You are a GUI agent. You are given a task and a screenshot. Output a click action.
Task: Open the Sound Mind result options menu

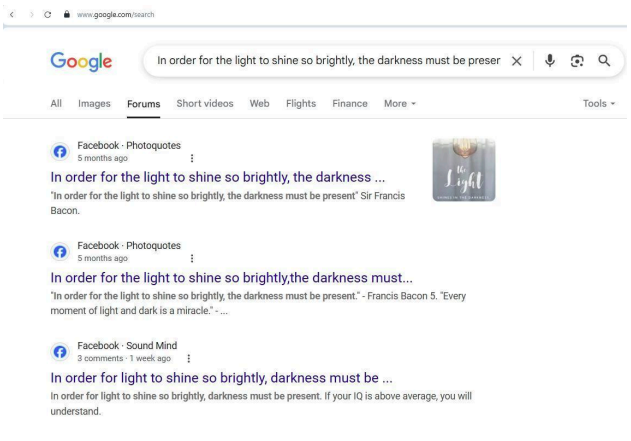187,358
